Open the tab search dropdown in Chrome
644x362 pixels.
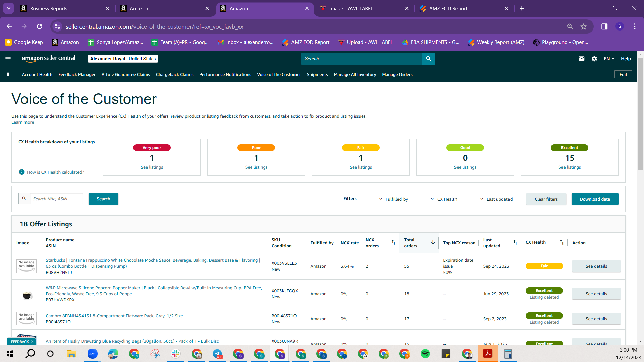coord(8,8)
